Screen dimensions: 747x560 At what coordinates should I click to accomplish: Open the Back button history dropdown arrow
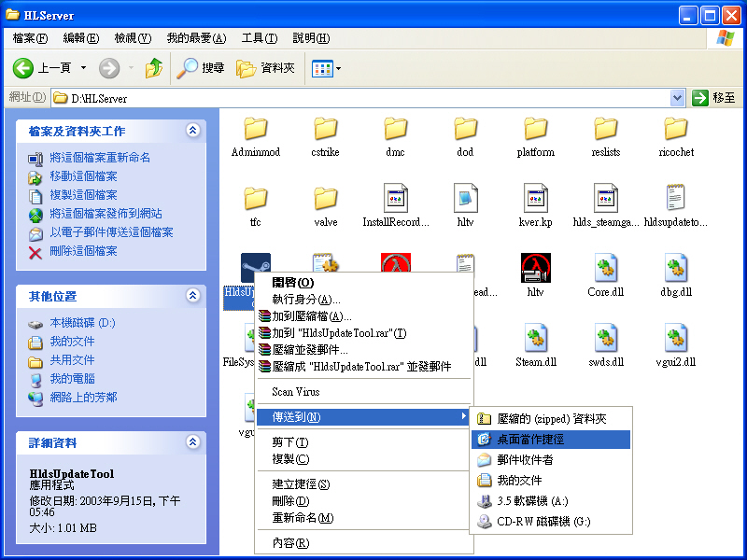coord(83,68)
